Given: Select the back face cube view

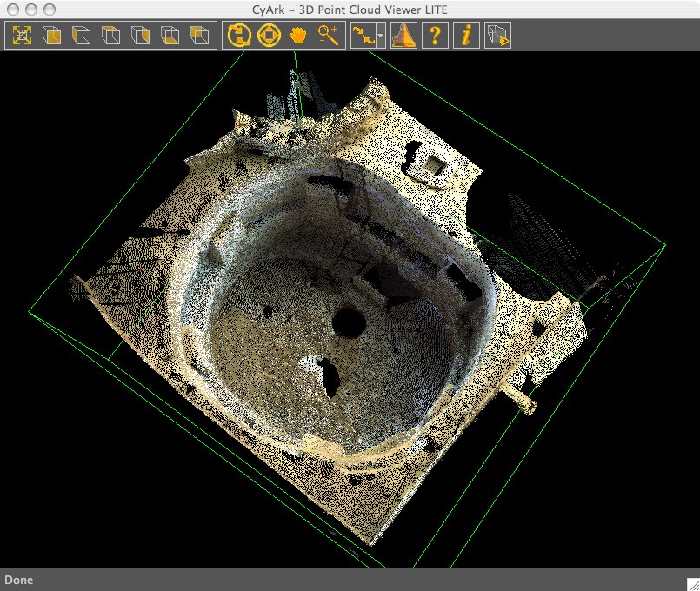Looking at the screenshot, I should tap(199, 36).
